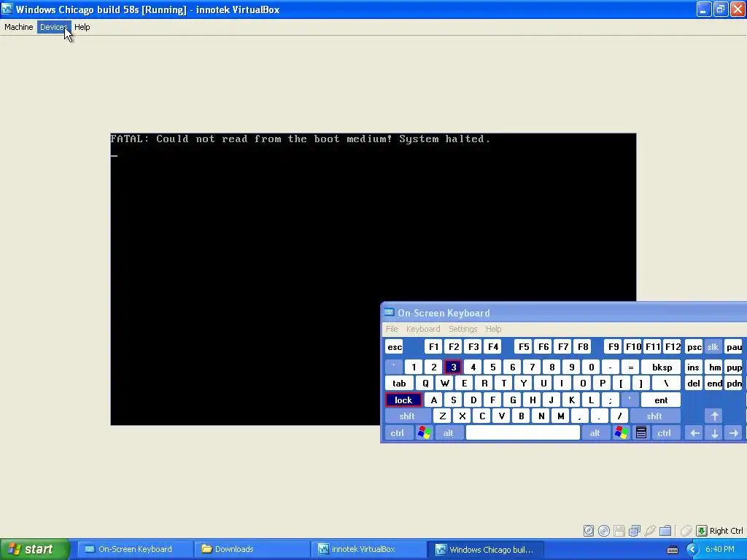Click the psc print screen key

(x=694, y=347)
